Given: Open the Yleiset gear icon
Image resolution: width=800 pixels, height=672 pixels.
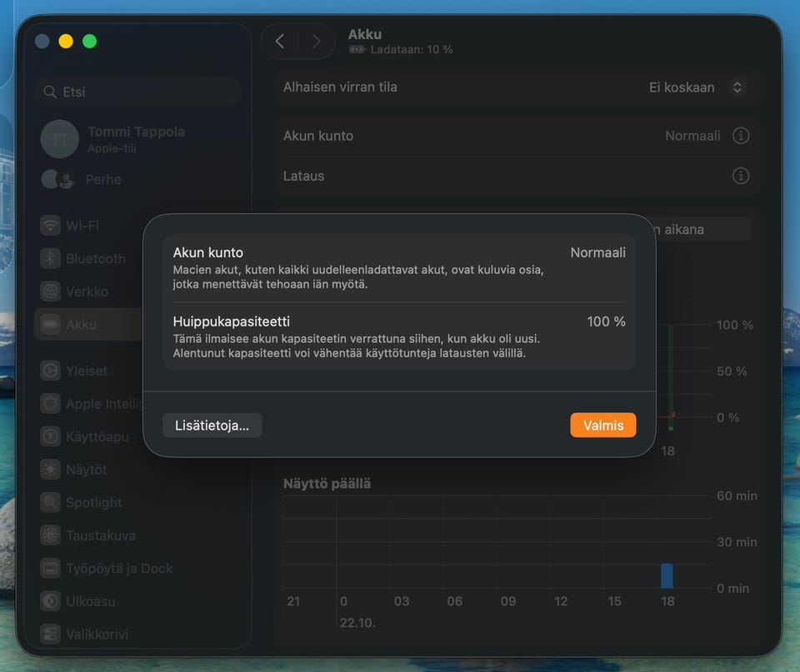Looking at the screenshot, I should click(x=51, y=371).
